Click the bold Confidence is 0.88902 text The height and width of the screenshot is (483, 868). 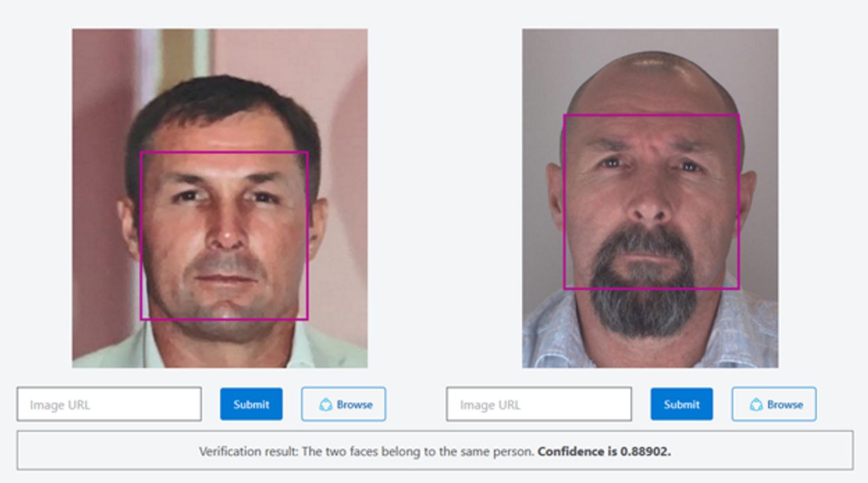604,451
